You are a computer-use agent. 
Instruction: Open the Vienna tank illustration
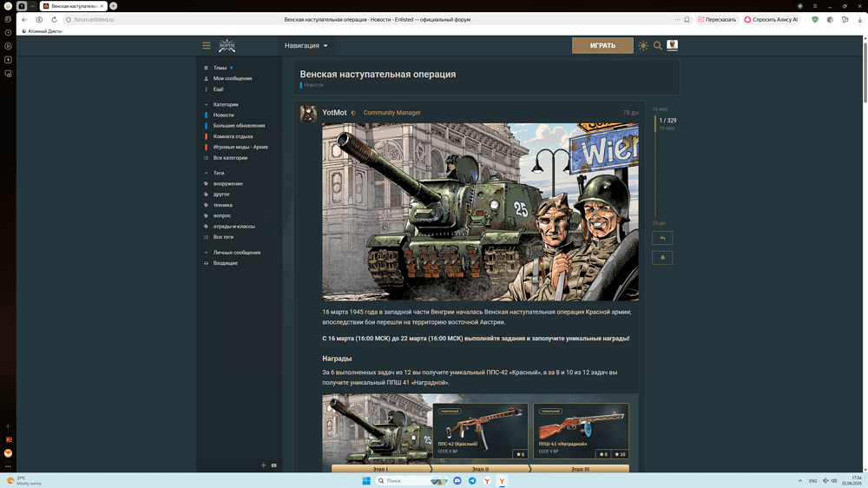point(480,212)
